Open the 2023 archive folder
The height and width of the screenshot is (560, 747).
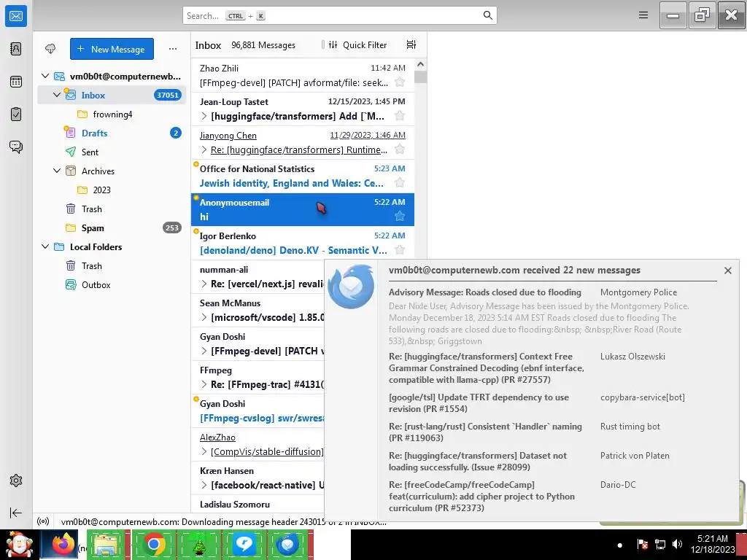112,190
